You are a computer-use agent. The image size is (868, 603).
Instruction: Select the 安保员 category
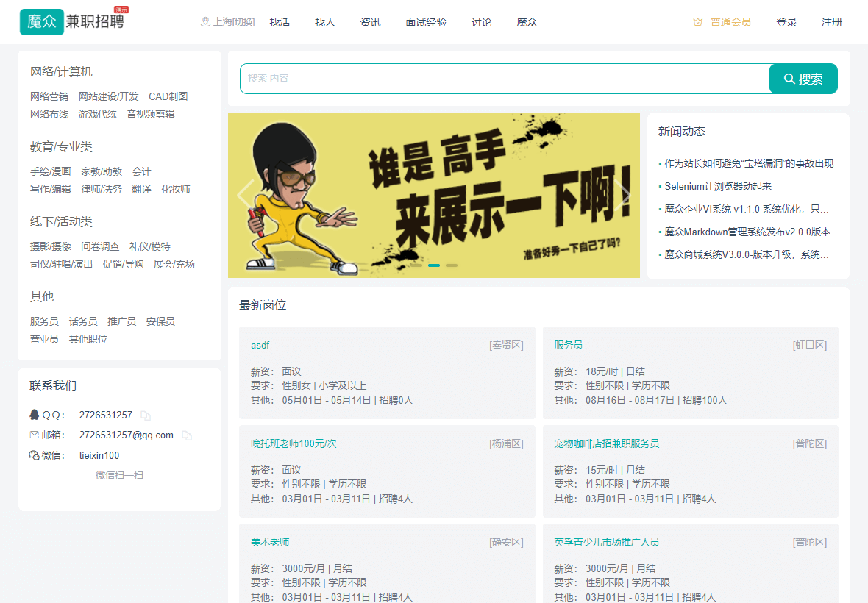[x=160, y=321]
